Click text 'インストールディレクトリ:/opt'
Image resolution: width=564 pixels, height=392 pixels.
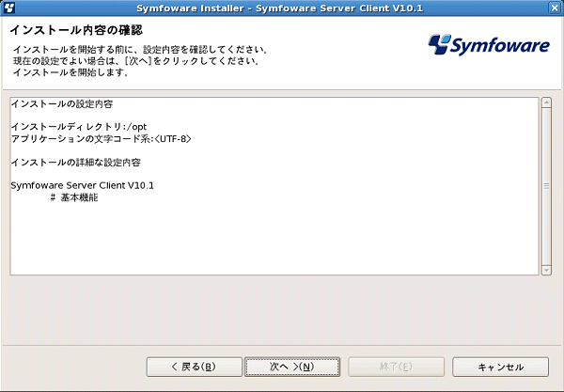79,127
